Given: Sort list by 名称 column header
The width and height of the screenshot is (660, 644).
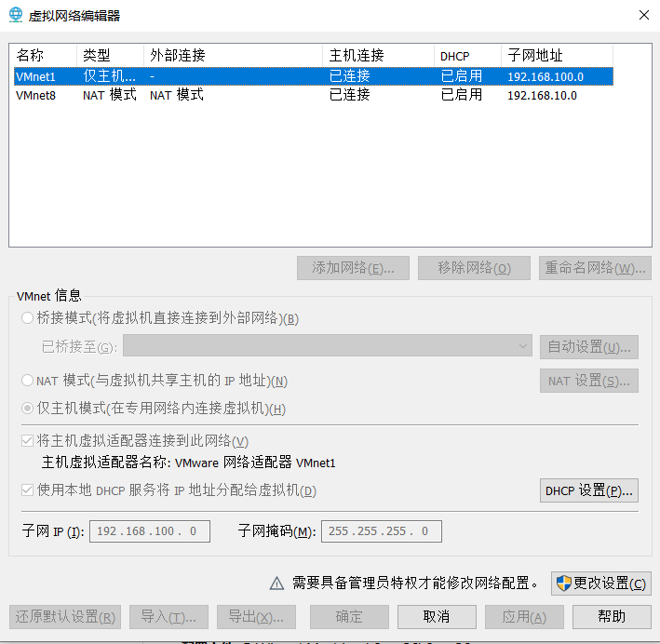Looking at the screenshot, I should click(42, 56).
